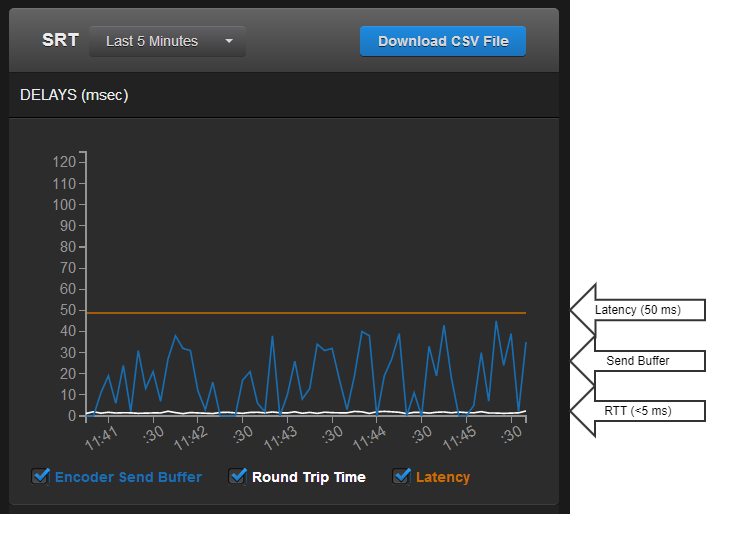Click the RTT (<5 ms) arrow callout
Screen dimensions: 730x534
(638, 410)
